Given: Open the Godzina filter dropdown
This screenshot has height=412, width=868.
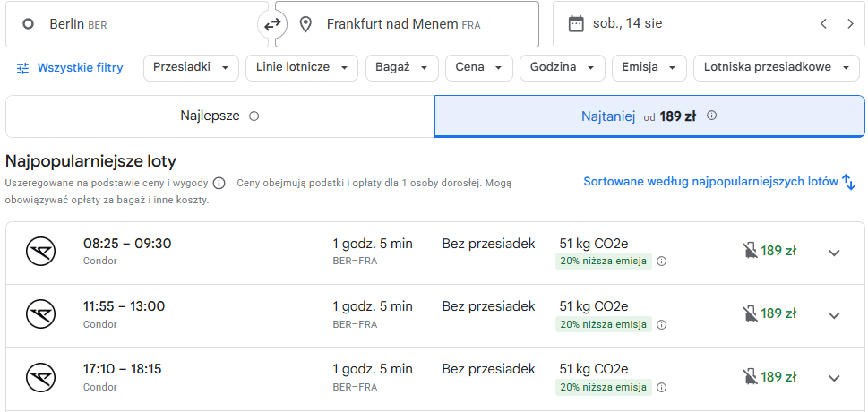Looking at the screenshot, I should (x=563, y=67).
